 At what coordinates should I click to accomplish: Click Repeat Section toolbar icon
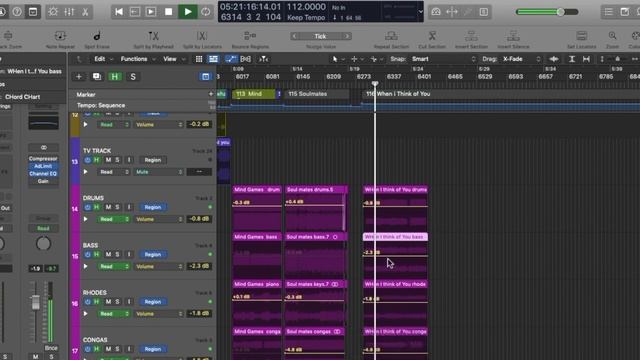[391, 36]
